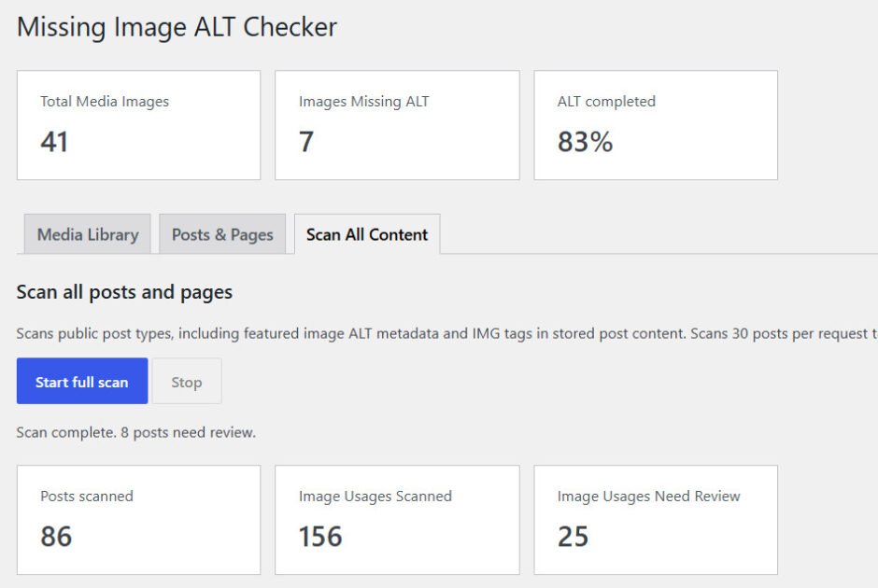This screenshot has height=588, width=878.
Task: Click the Start full scan button
Action: pyautogui.click(x=82, y=381)
